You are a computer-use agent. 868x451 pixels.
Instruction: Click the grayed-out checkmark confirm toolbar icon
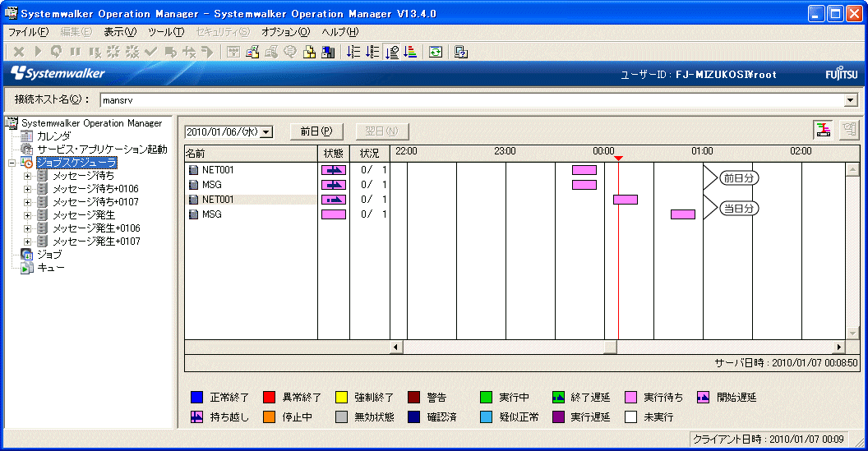pyautogui.click(x=150, y=52)
